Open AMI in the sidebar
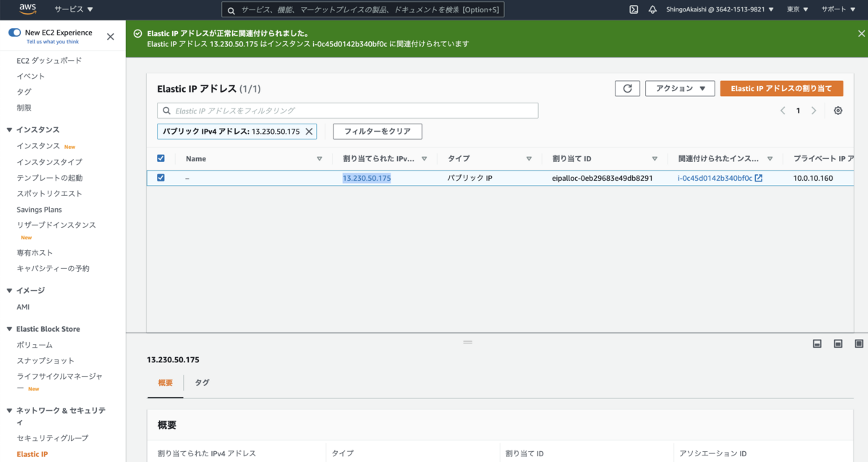This screenshot has height=462, width=868. coord(23,307)
